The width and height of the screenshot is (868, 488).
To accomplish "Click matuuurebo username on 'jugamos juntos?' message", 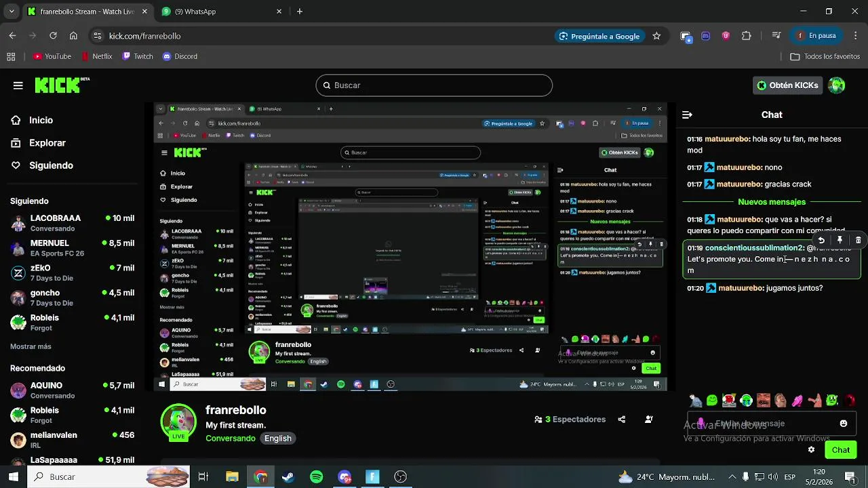I will [741, 288].
